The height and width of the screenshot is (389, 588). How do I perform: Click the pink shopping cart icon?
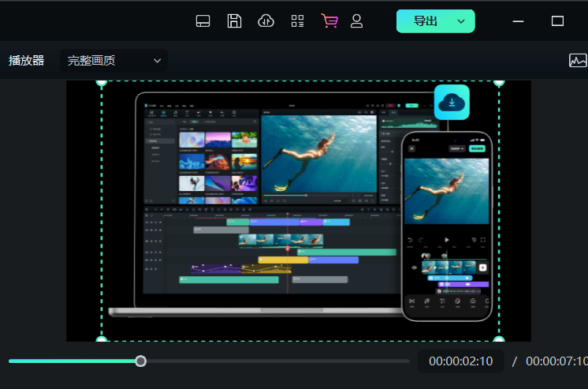point(329,21)
